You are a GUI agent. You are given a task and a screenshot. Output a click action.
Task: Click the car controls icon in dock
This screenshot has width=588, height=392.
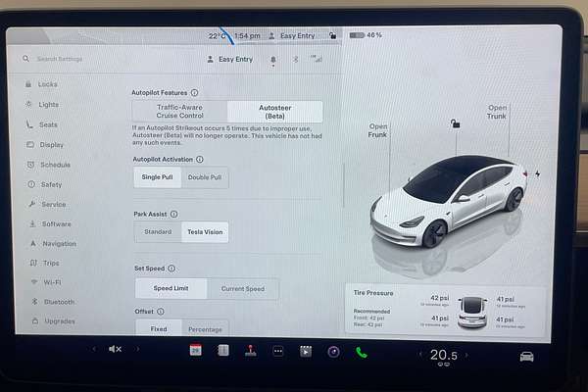coord(526,357)
